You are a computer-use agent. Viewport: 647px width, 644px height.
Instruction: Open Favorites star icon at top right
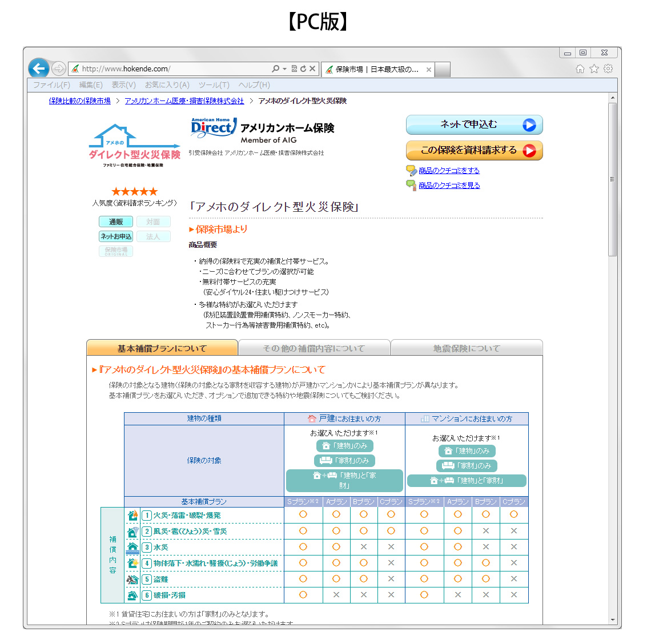pyautogui.click(x=594, y=69)
